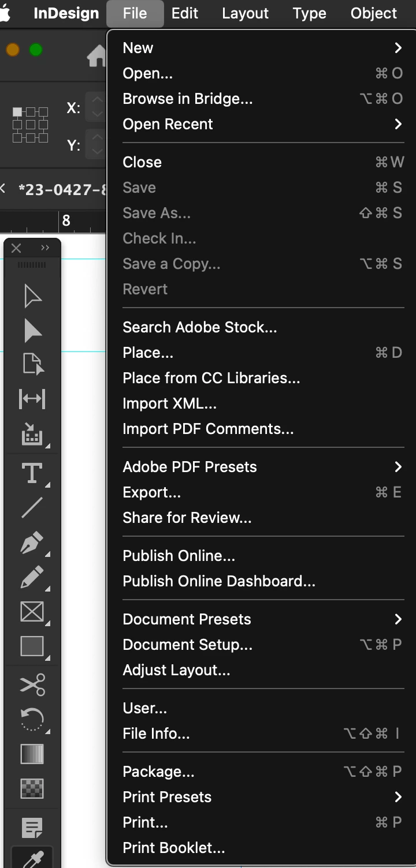
Task: Select the Rectangle Frame tool
Action: pos(32,612)
